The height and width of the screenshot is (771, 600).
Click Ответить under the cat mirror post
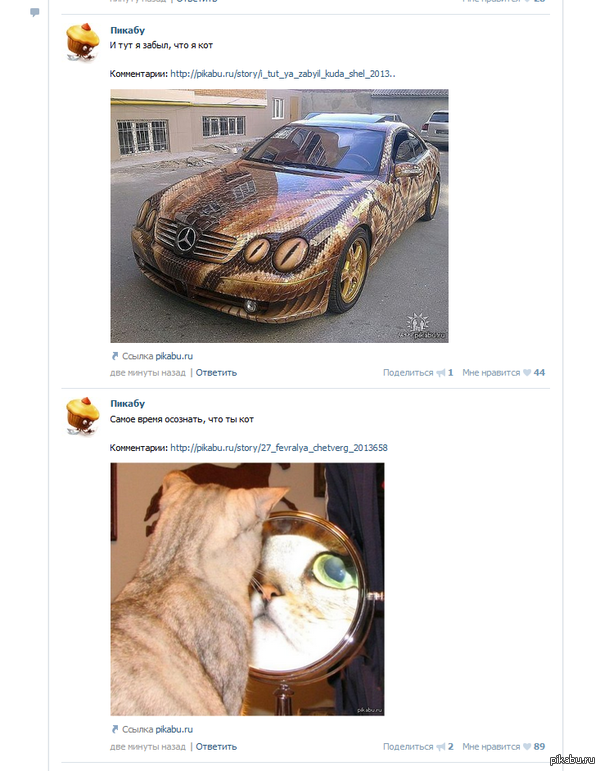coord(216,746)
